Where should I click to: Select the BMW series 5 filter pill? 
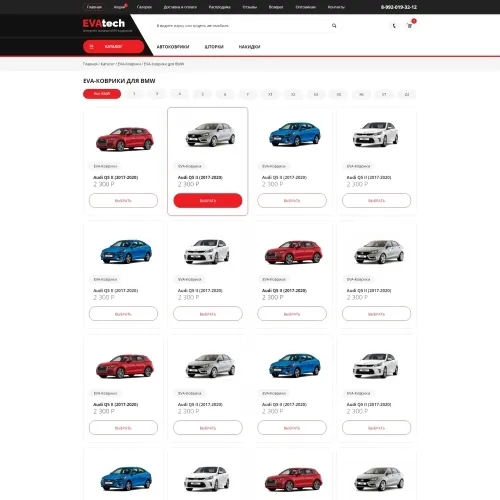(x=202, y=94)
